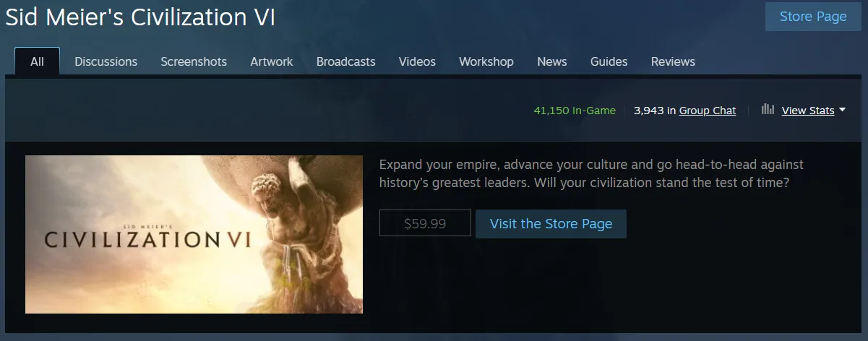
Task: Switch to the Discussions tab
Action: click(106, 61)
